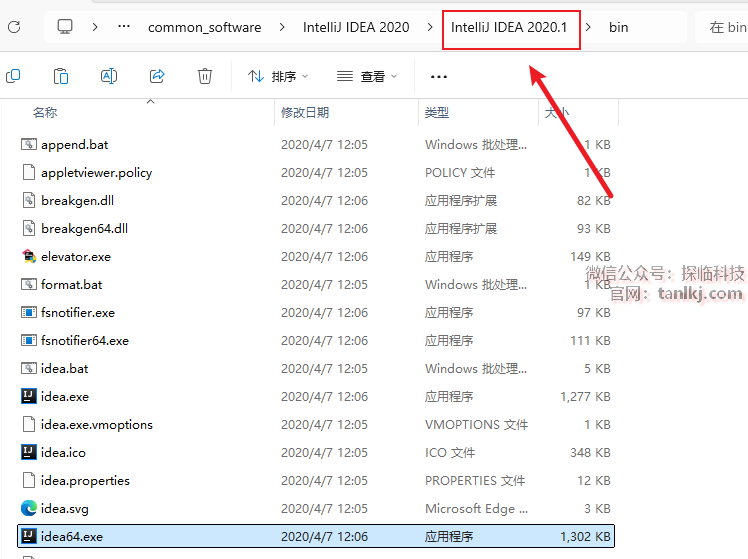Click file name elevator.exe
This screenshot has width=748, height=559.
[76, 257]
